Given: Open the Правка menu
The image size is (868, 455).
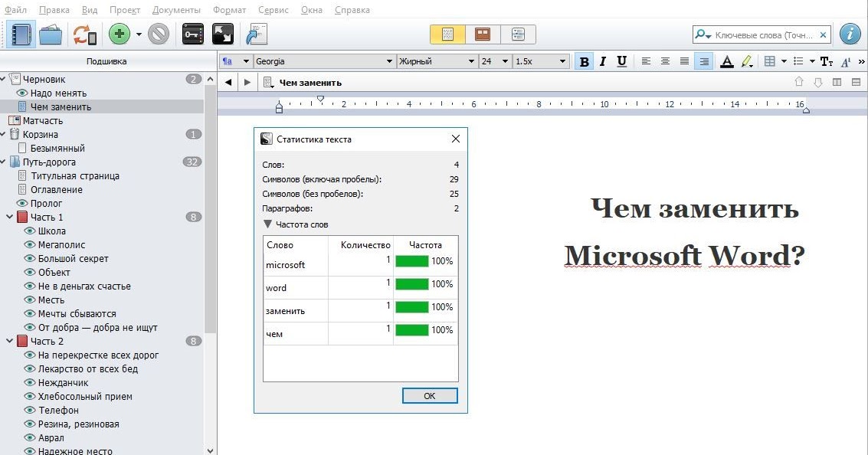Looking at the screenshot, I should pyautogui.click(x=55, y=10).
